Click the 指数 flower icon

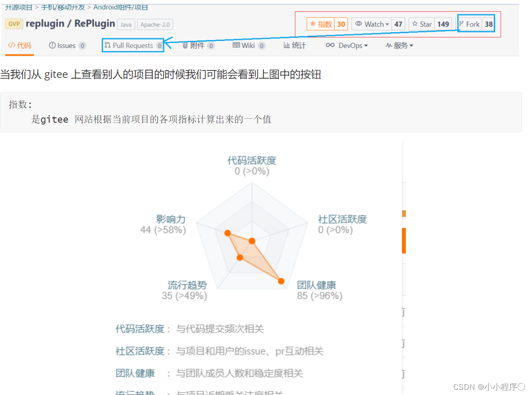(x=313, y=24)
